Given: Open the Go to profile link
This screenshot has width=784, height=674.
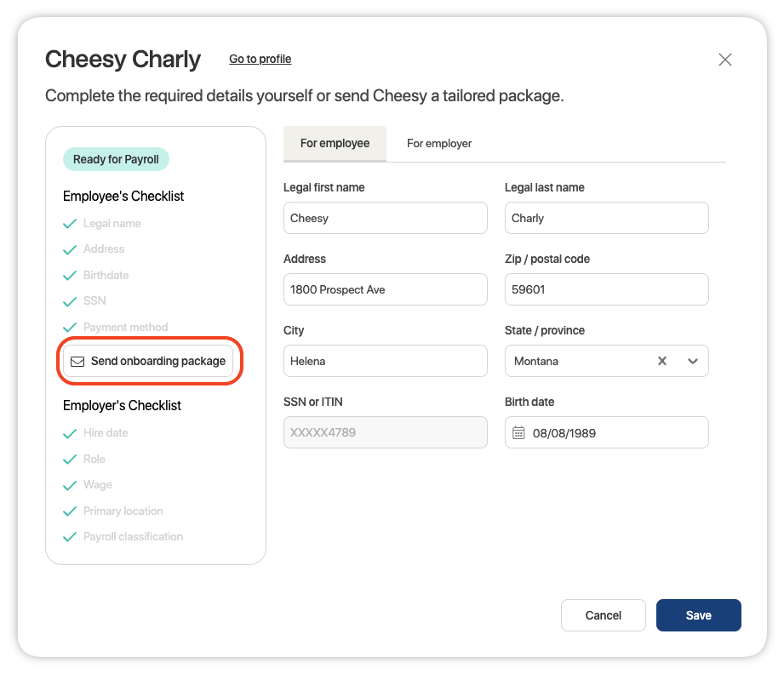Looking at the screenshot, I should (260, 60).
